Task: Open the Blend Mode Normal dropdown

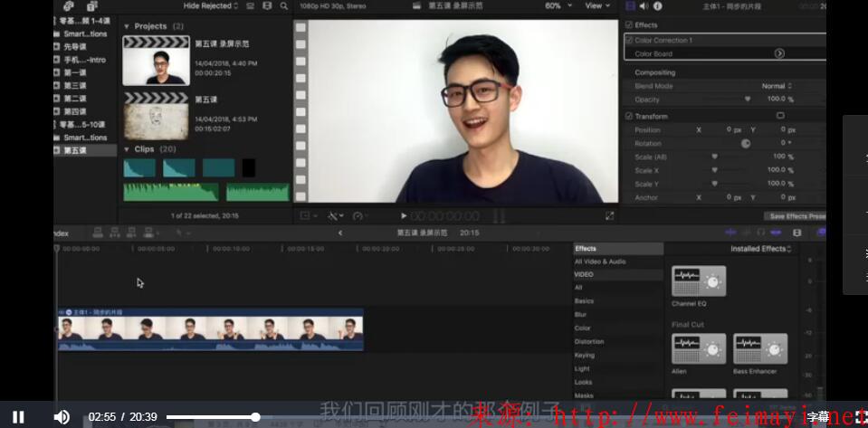Action: pos(777,86)
